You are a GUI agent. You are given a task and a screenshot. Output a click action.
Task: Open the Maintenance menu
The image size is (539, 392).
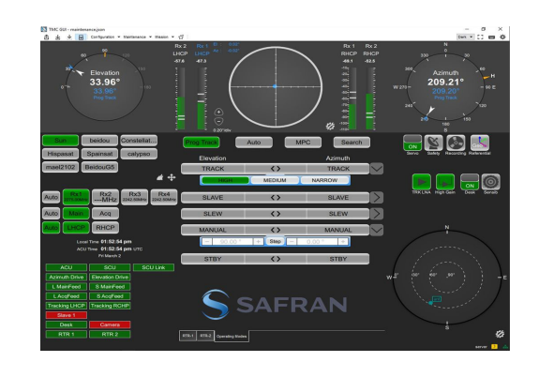coord(137,37)
